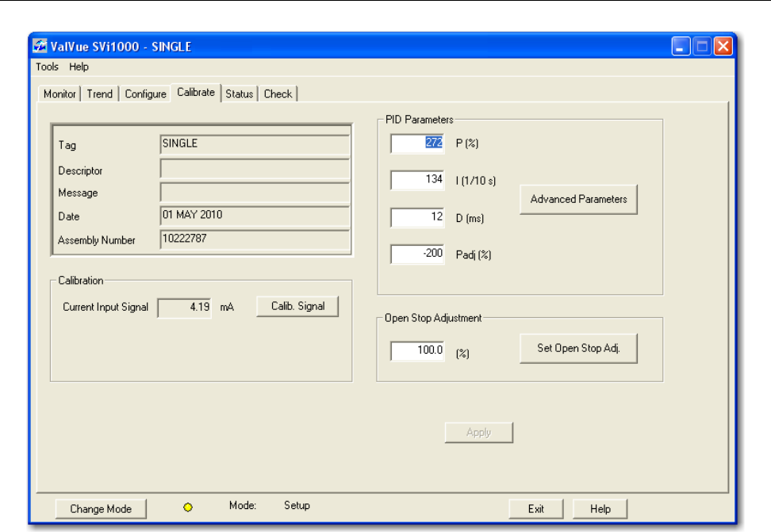Click the Setup mode text
The image size is (771, 532).
[x=297, y=506]
